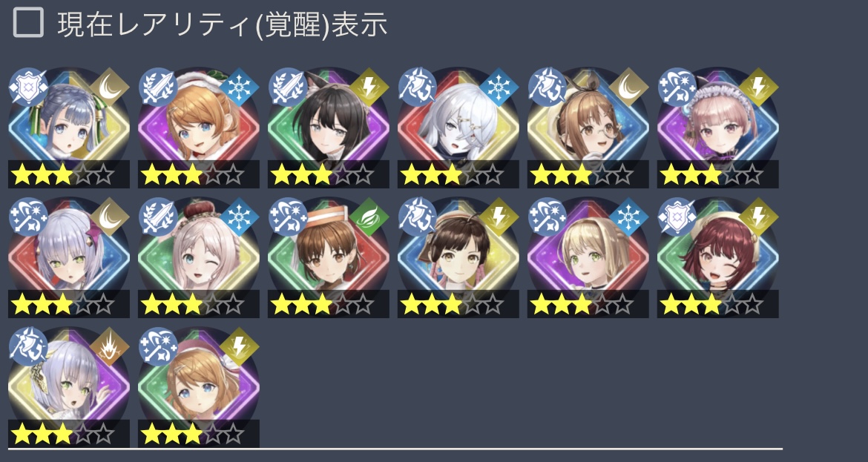Click the fire element icon on the silver-haired character
Viewport: 868px width, 462px height.
109,346
